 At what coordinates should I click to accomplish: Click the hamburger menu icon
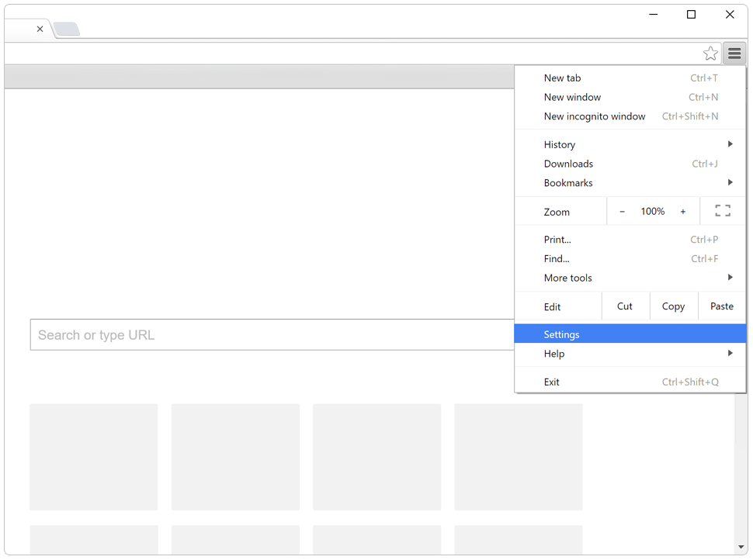coord(734,54)
